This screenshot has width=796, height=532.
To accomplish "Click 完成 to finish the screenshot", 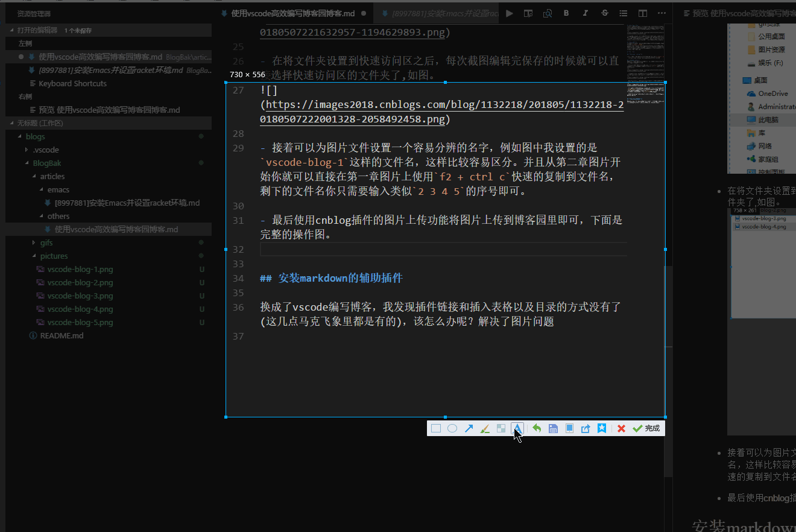I will pyautogui.click(x=646, y=428).
